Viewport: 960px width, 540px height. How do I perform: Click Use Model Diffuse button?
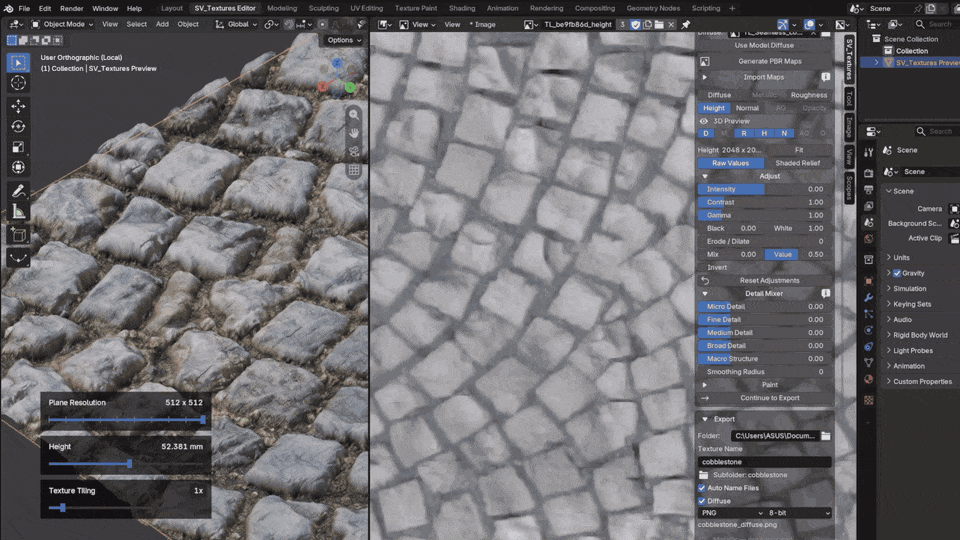[765, 45]
